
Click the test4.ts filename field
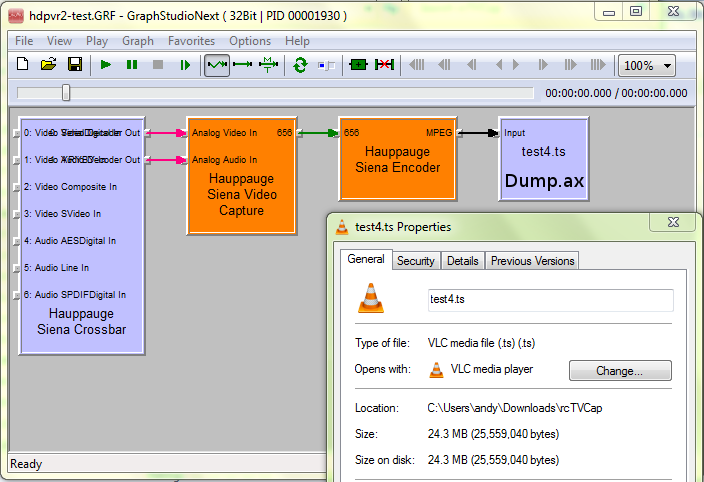coord(550,300)
